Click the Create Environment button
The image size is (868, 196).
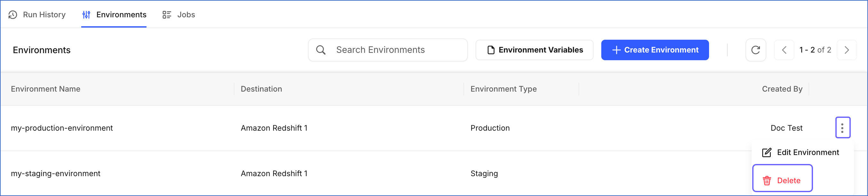point(655,50)
